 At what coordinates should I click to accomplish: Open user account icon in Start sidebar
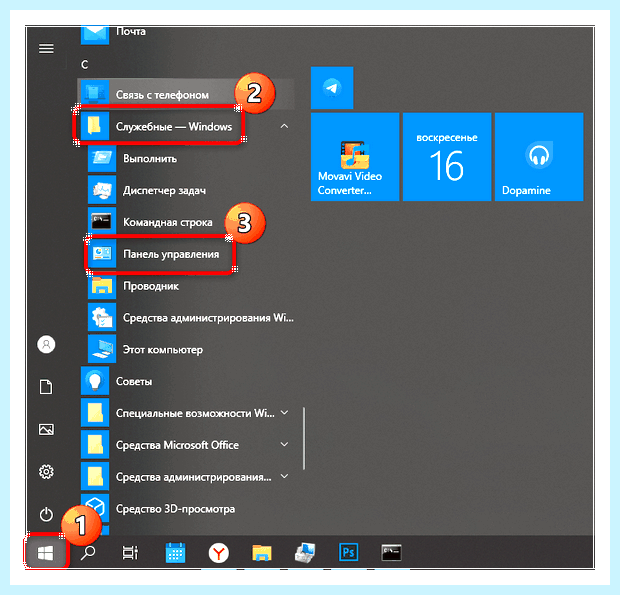click(46, 344)
